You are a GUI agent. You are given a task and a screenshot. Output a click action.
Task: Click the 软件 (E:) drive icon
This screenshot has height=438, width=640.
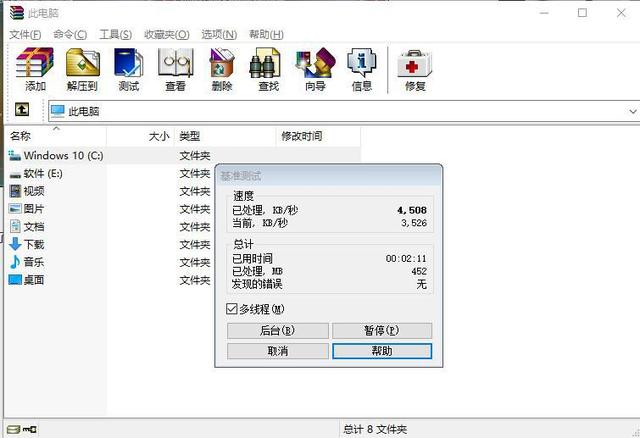click(15, 175)
